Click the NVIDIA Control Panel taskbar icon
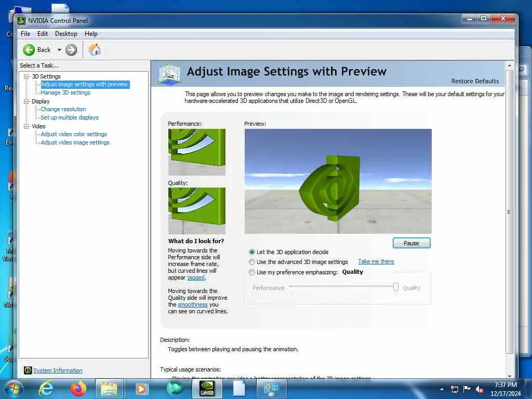The width and height of the screenshot is (532, 399). click(207, 389)
